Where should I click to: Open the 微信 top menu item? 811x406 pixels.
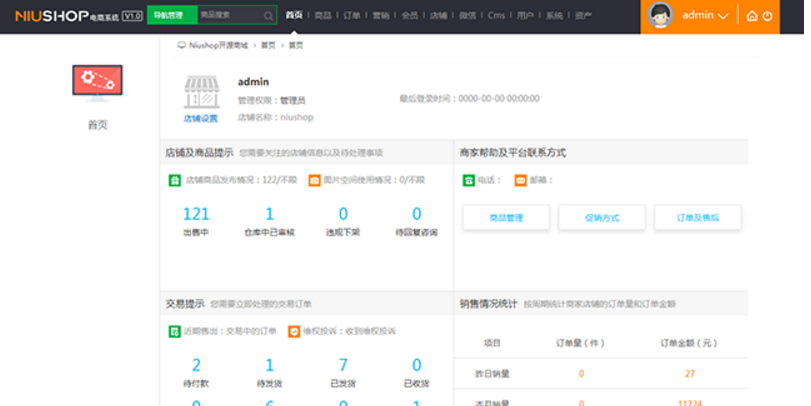[x=468, y=16]
